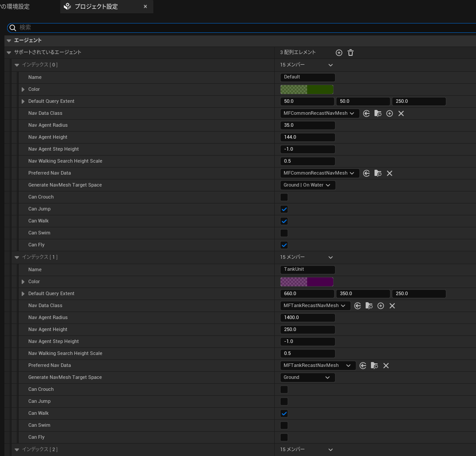Open Index 2 element options chevron
476x456 pixels.
331,450
